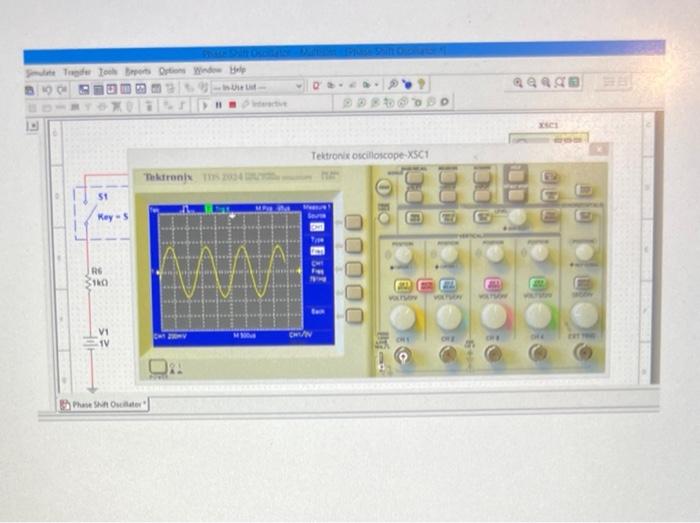
Task: Click the CH4 green menu button
Action: tap(538, 284)
